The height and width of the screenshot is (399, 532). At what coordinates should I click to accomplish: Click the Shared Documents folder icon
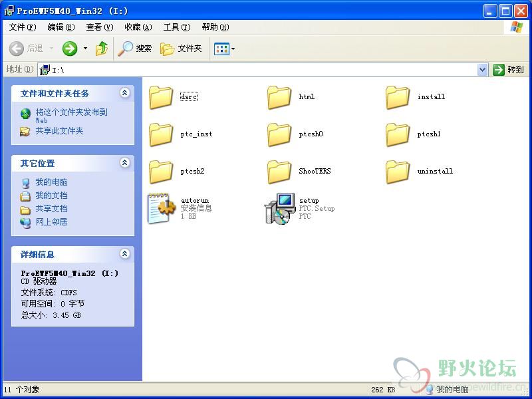click(25, 210)
